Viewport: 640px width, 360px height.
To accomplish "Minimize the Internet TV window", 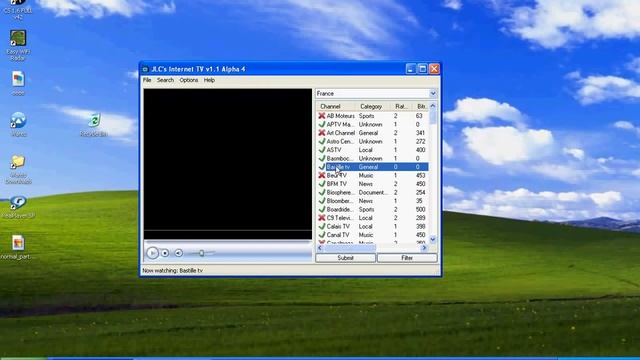I will pos(411,69).
